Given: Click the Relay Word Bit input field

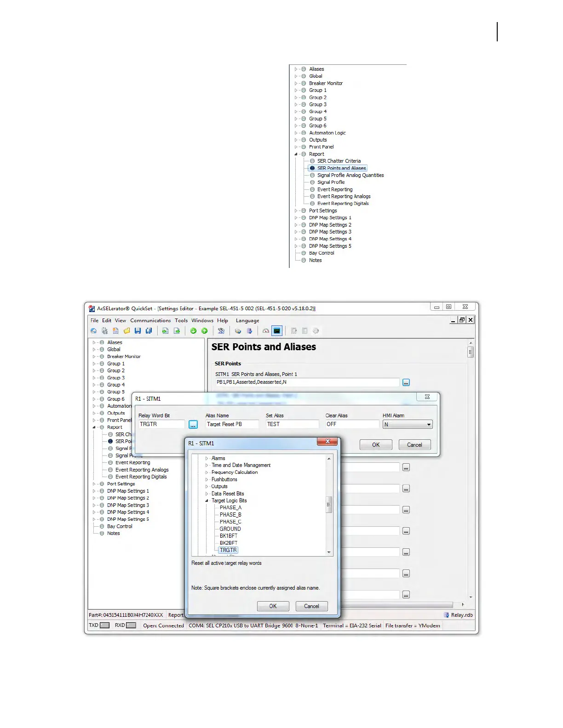Looking at the screenshot, I should [161, 425].
